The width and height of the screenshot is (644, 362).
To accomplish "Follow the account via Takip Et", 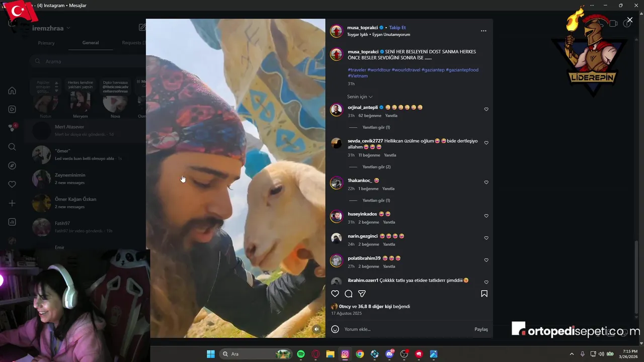I will point(397,28).
